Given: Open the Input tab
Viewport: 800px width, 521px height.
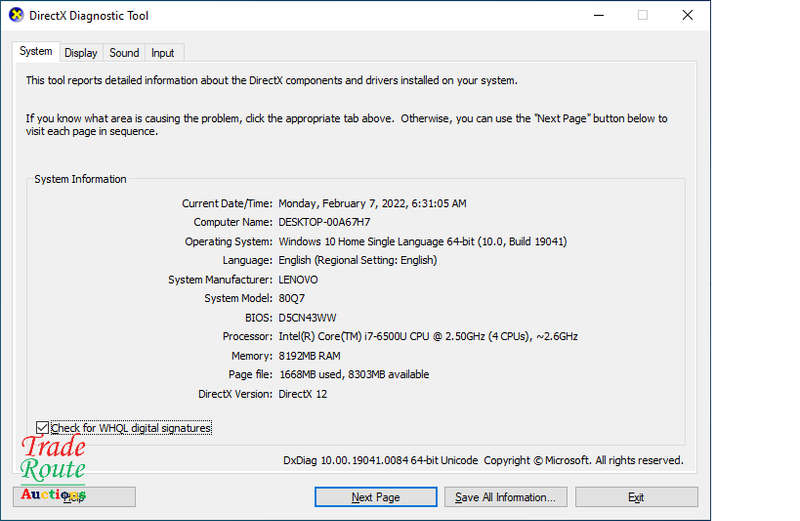Looking at the screenshot, I should (163, 53).
